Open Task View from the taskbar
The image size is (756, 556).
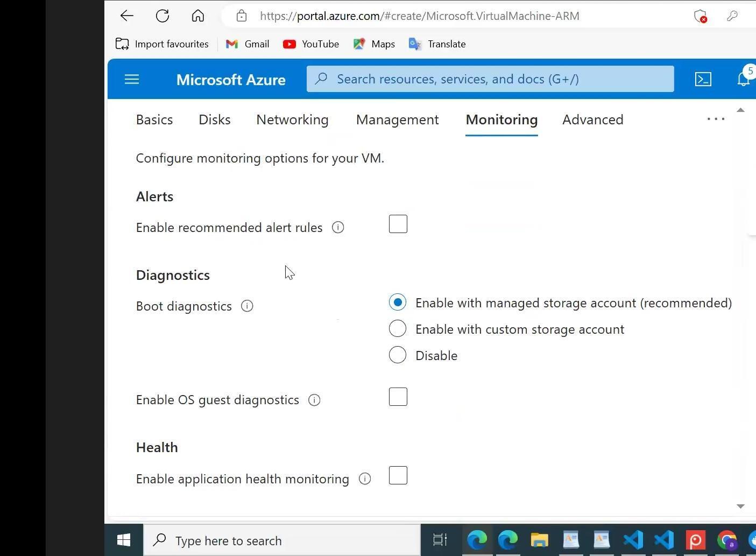440,540
